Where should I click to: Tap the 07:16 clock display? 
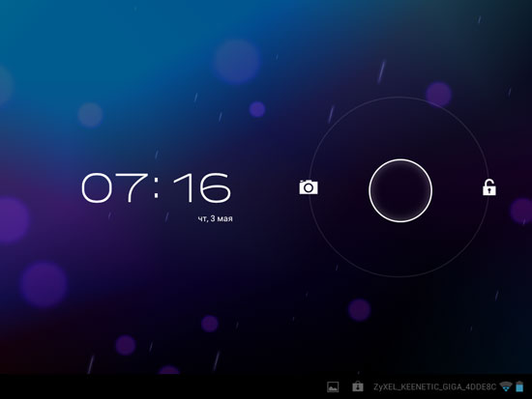click(157, 187)
